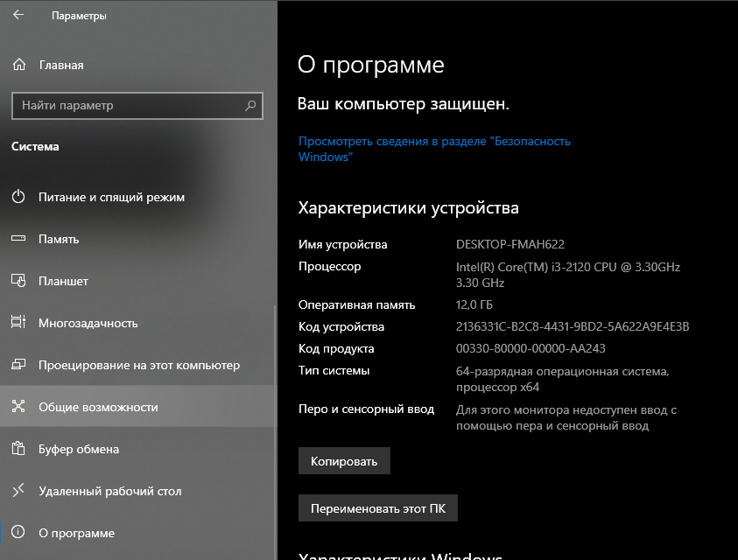The width and height of the screenshot is (738, 560).
Task: Click the storage icon beside Память
Action: (x=19, y=239)
